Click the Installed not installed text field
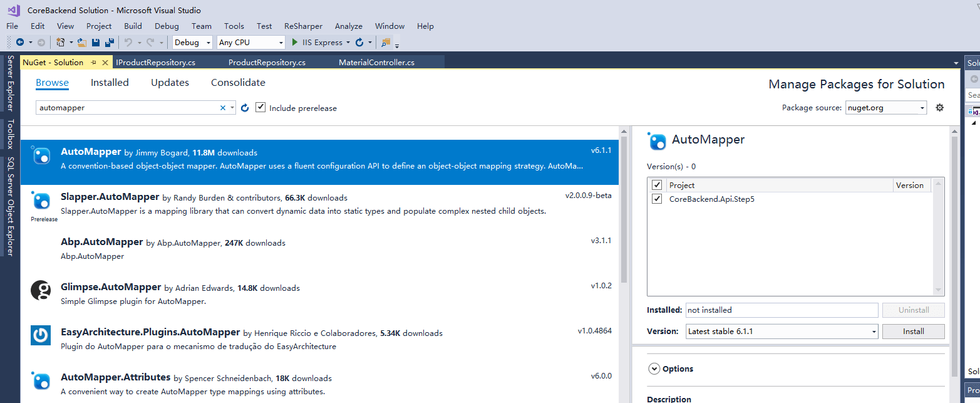The width and height of the screenshot is (980, 403). (x=782, y=310)
